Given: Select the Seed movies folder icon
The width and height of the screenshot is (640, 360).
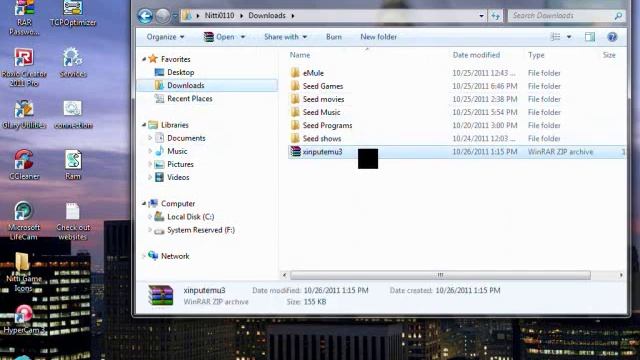Looking at the screenshot, I should tap(295, 99).
